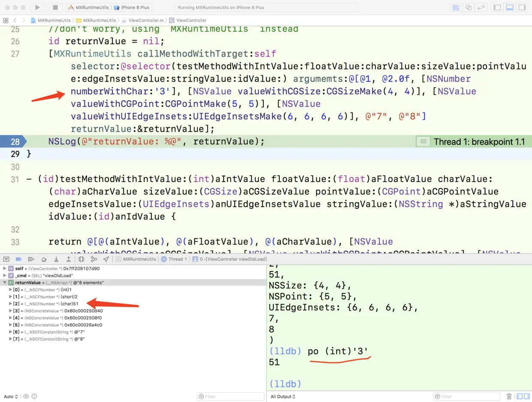The height and width of the screenshot is (402, 532).
Task: Expand the [7] @"8" element
Action: 11,339
